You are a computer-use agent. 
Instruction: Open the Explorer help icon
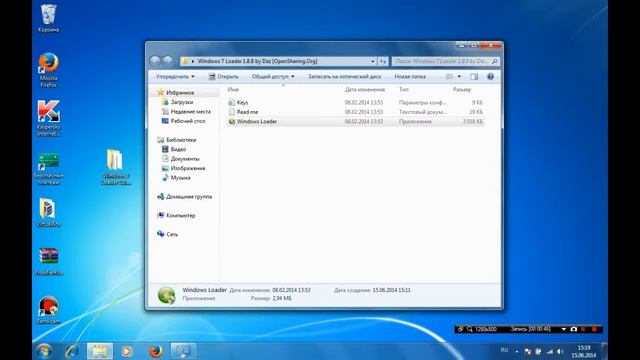click(x=490, y=76)
